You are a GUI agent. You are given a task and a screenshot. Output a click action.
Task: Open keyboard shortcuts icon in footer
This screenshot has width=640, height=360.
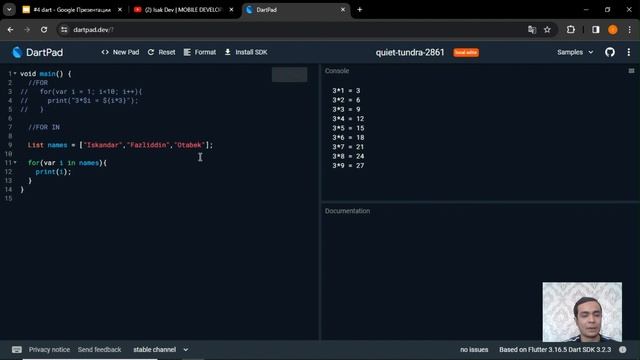pos(17,350)
